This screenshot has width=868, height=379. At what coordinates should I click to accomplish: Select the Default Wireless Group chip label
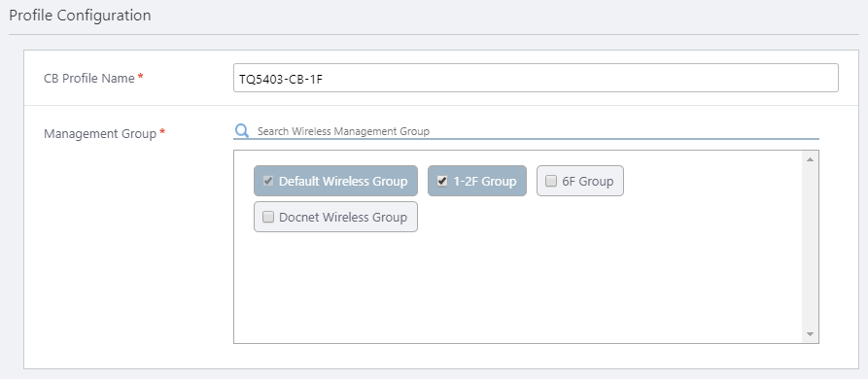(x=343, y=182)
